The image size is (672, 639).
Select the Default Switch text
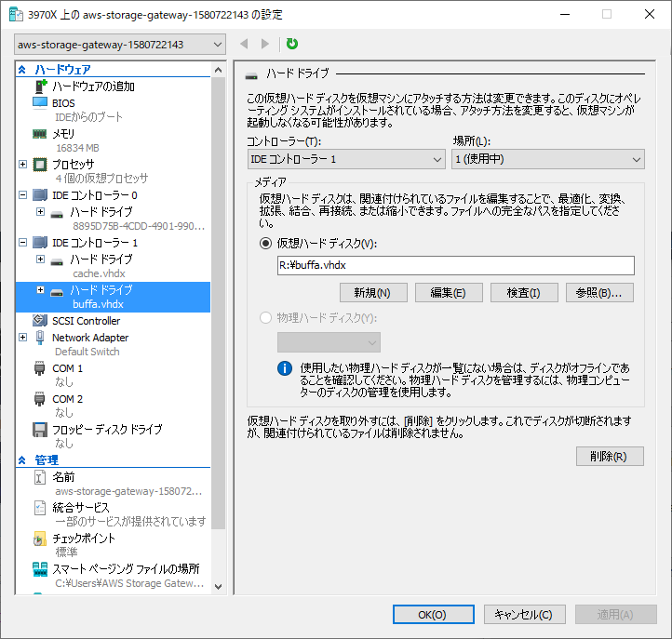pyautogui.click(x=87, y=352)
